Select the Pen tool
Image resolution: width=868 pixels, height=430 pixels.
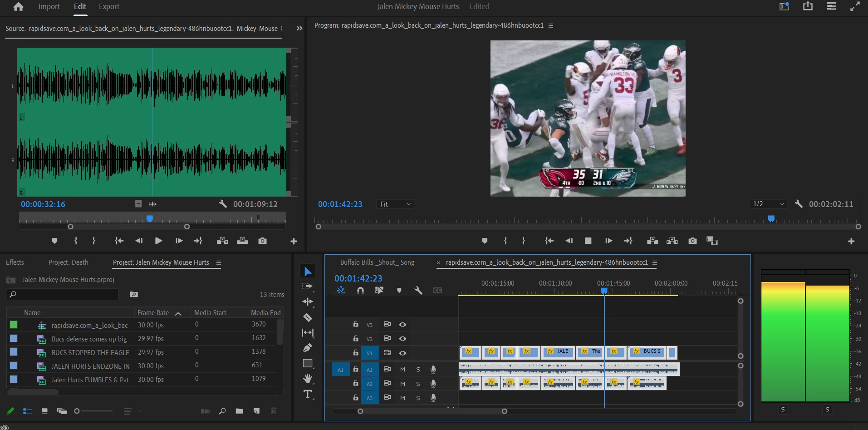[x=307, y=348]
